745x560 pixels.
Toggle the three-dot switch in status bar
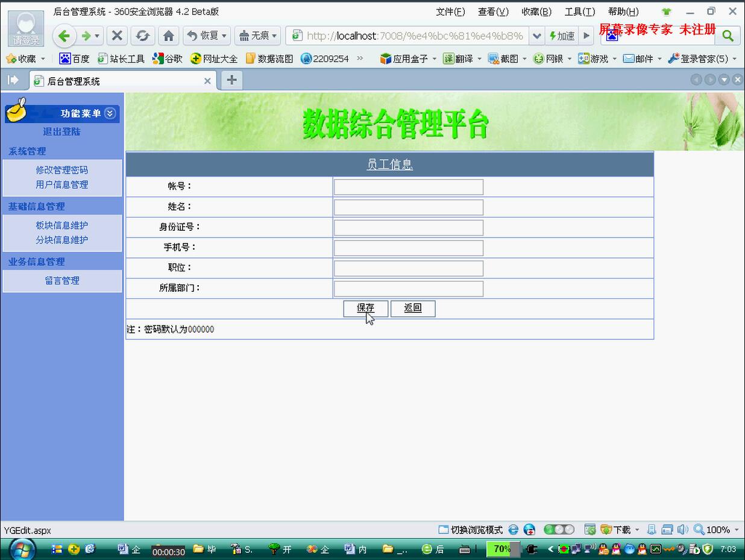coord(559,530)
